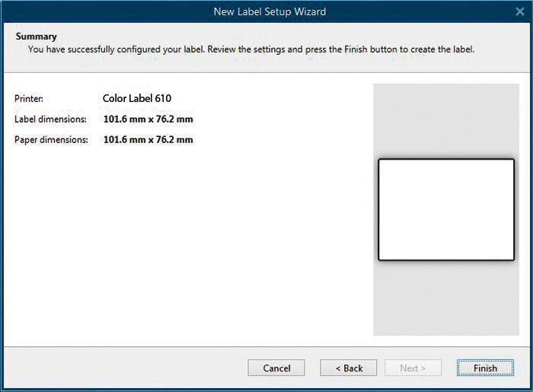Click the Label dimensions value 101.6 mm x 76.2 mm
Viewport: 533px width, 392px height.
[x=148, y=120]
